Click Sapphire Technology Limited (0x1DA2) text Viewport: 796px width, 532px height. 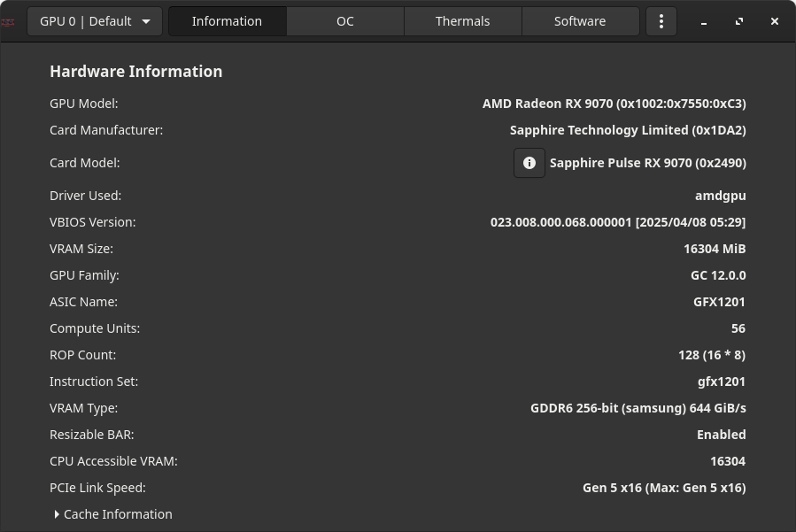pos(628,130)
